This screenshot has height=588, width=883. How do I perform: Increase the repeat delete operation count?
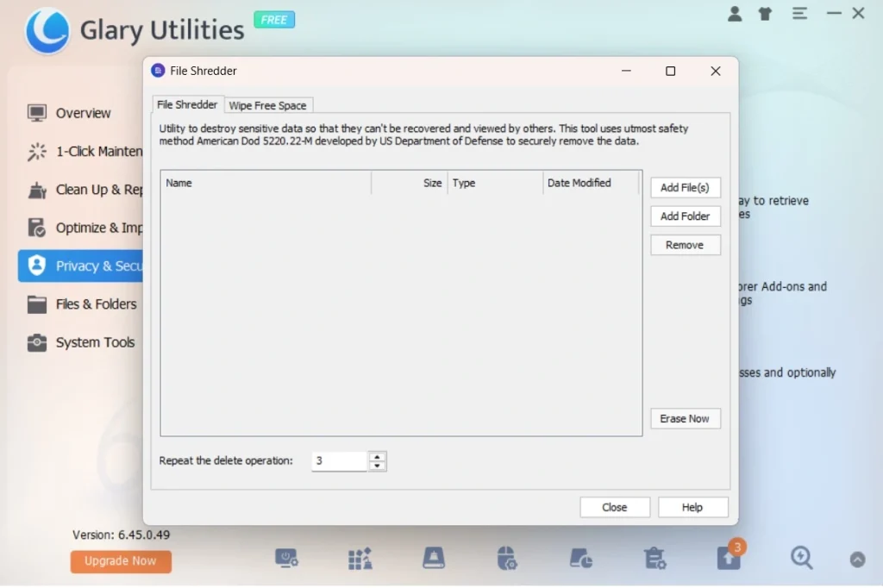tap(378, 457)
